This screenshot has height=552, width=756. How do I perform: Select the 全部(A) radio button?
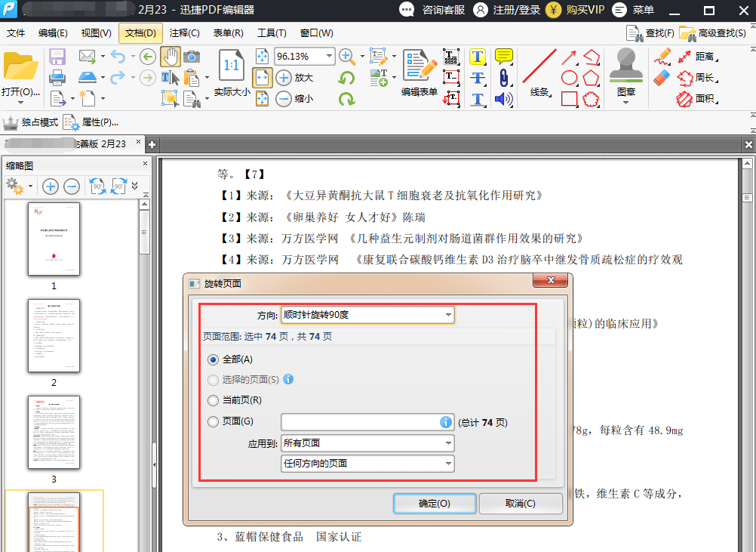coord(213,360)
